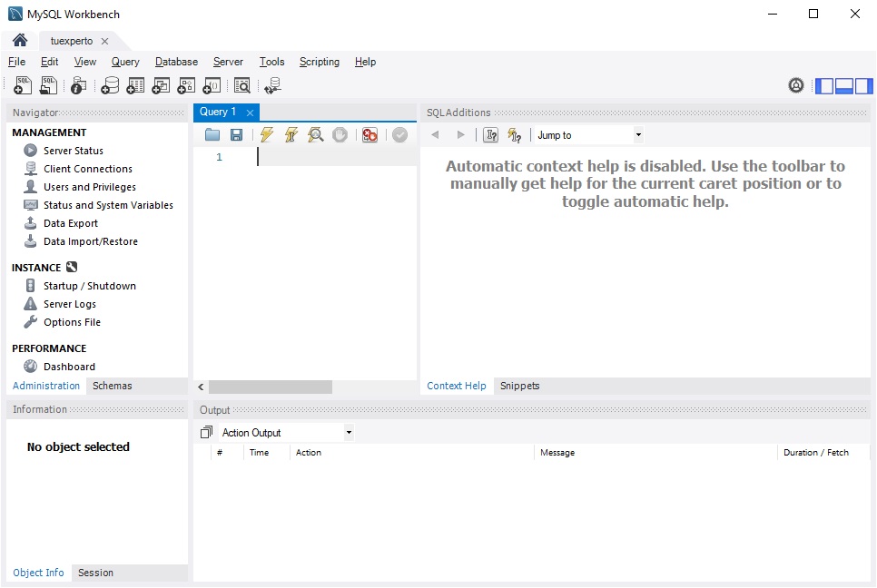The image size is (877, 588).
Task: Click the save script floppy disk icon
Action: pos(236,134)
